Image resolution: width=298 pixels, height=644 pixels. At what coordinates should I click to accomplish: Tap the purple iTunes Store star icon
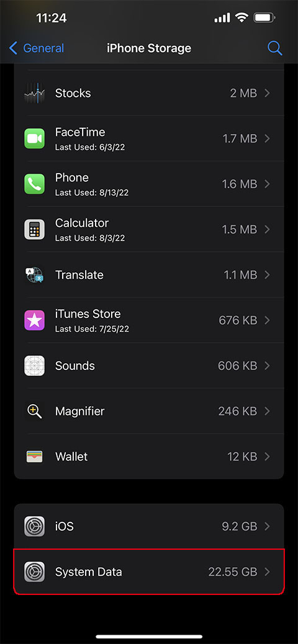(x=35, y=320)
